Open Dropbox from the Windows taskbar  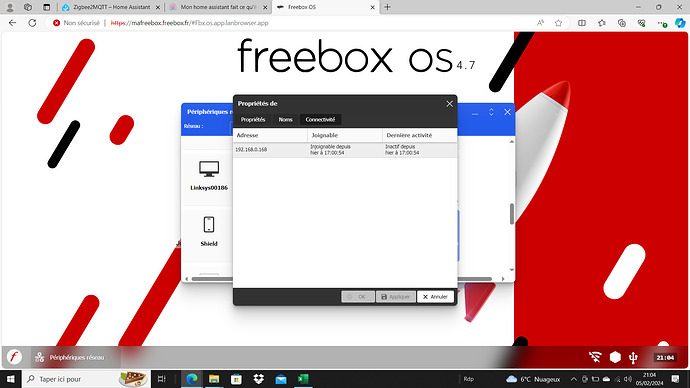258,379
